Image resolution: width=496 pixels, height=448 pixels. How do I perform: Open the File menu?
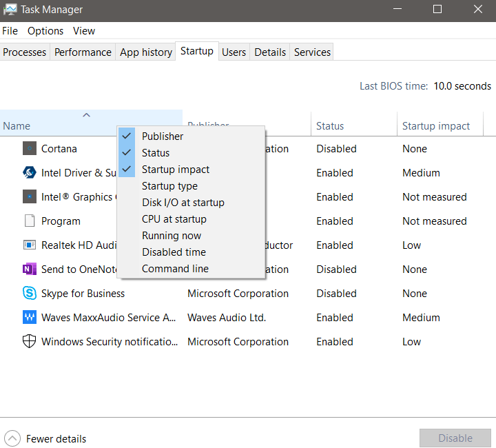10,31
